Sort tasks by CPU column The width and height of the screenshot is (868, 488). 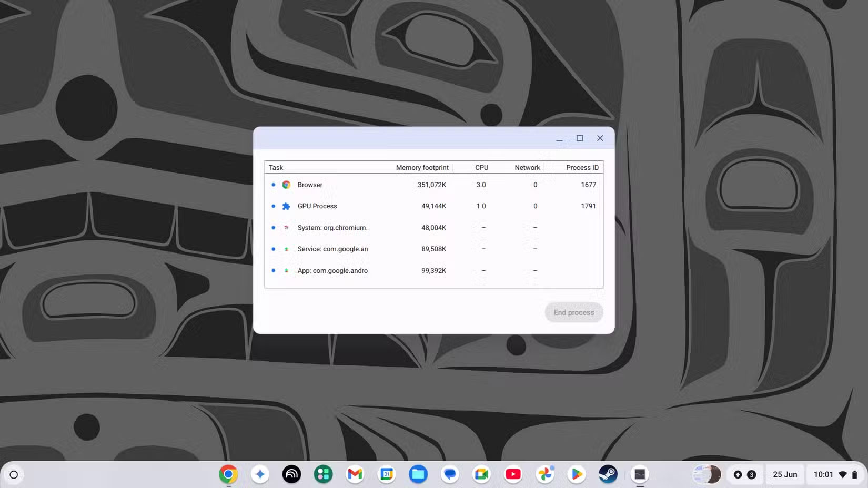click(x=481, y=168)
